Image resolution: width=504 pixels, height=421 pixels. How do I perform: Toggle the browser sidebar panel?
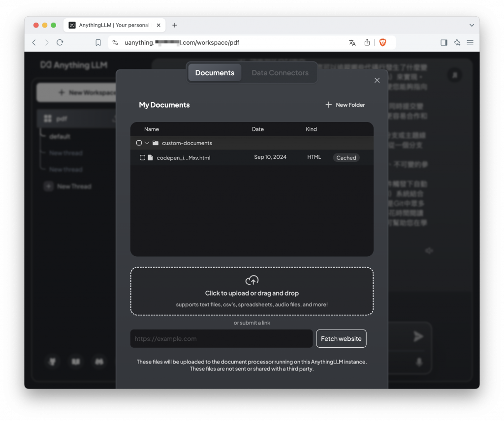[444, 42]
